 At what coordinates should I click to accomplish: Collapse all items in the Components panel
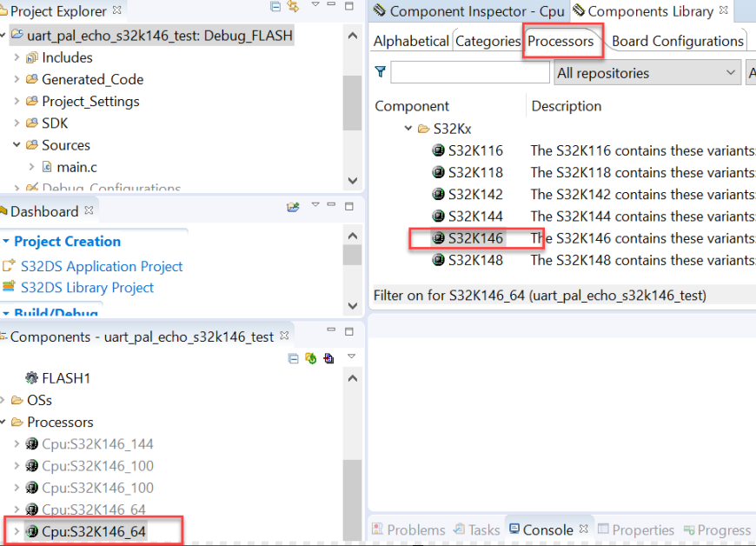[294, 359]
